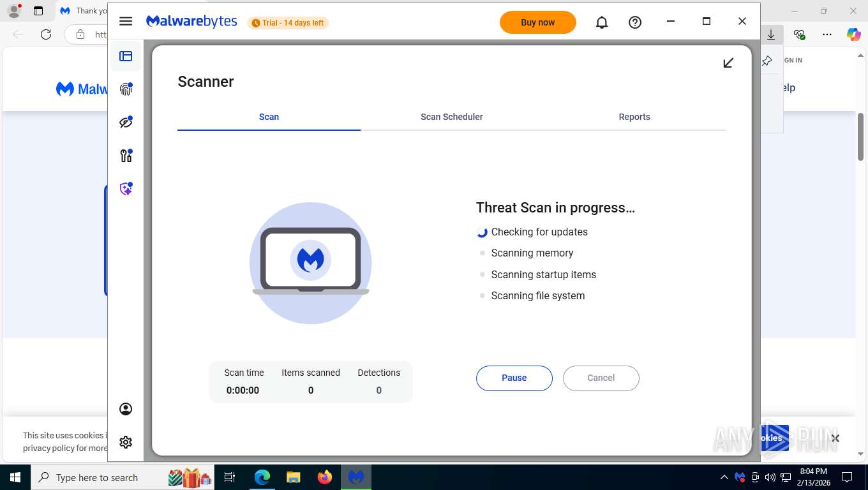Switch to the Scan tab
Image resolution: width=868 pixels, height=490 pixels.
click(x=269, y=117)
